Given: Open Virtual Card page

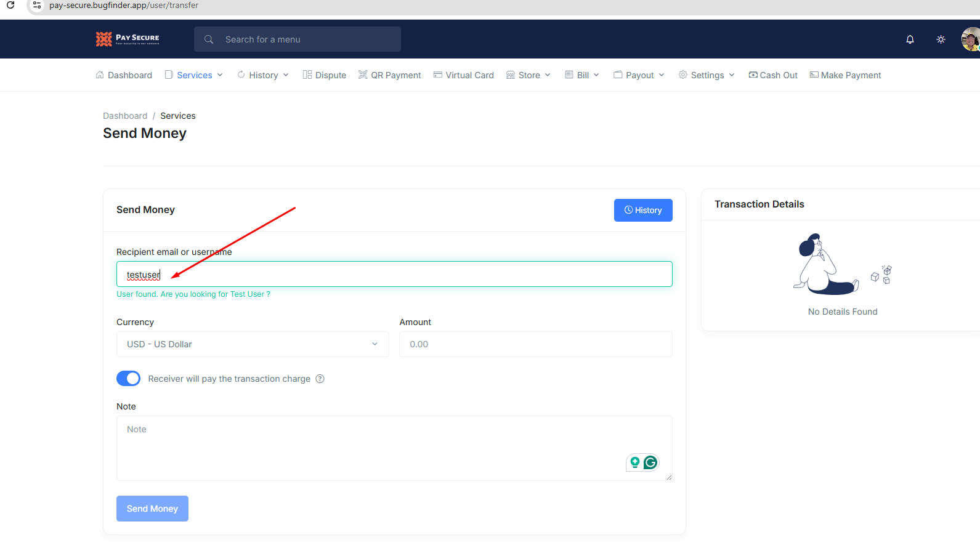Looking at the screenshot, I should (464, 75).
